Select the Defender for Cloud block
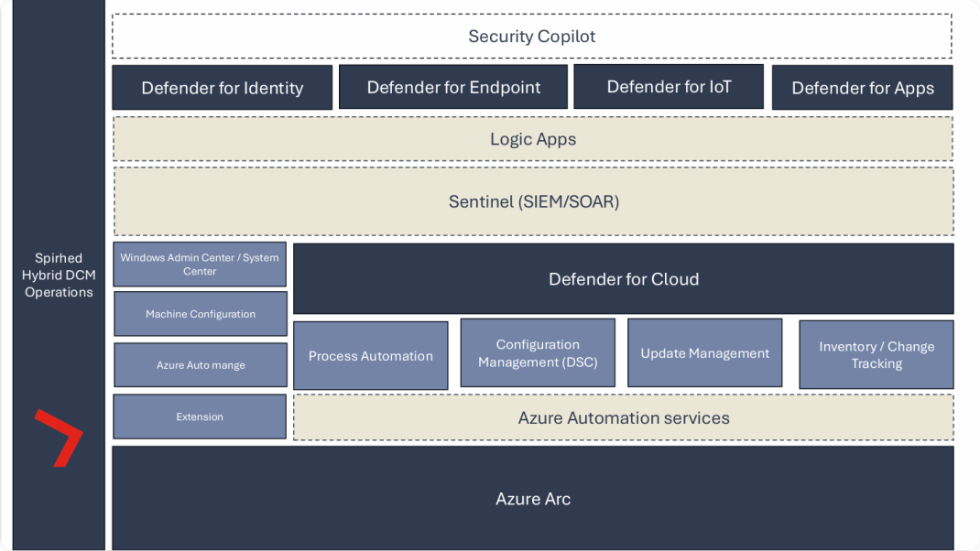The height and width of the screenshot is (551, 980). coord(623,279)
